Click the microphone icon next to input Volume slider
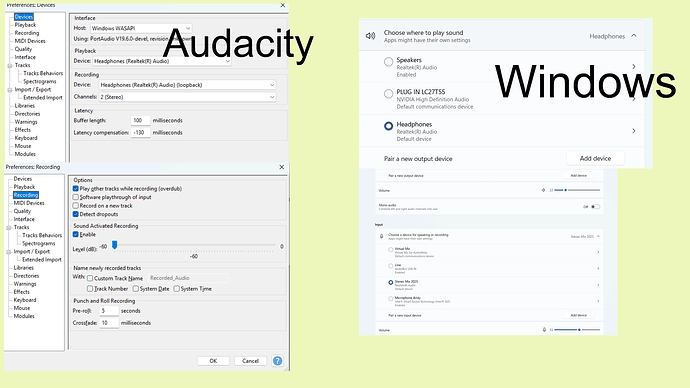Viewport: 690px width, 388px height. point(544,329)
